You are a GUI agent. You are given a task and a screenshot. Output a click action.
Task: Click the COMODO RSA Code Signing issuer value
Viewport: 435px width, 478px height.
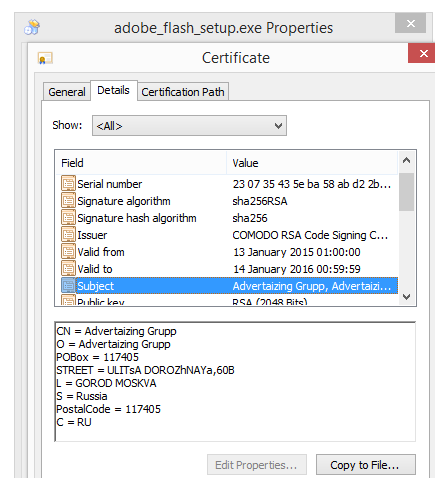click(x=310, y=235)
